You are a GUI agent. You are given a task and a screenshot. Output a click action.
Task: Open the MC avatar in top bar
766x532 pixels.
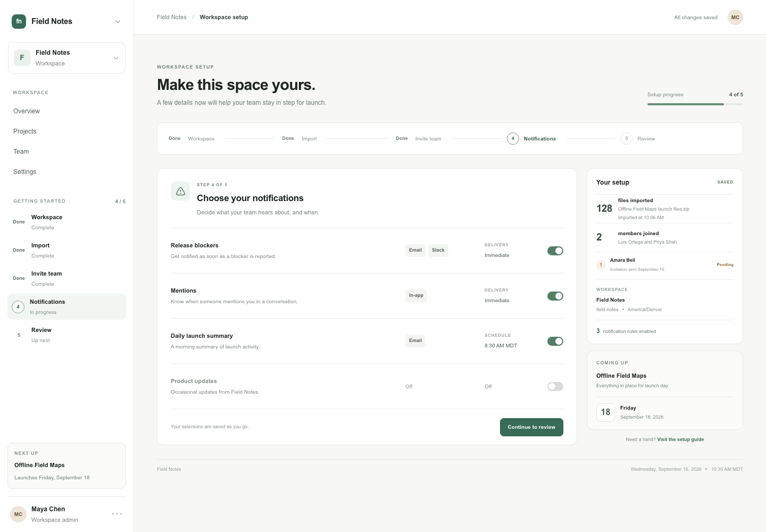click(x=735, y=18)
